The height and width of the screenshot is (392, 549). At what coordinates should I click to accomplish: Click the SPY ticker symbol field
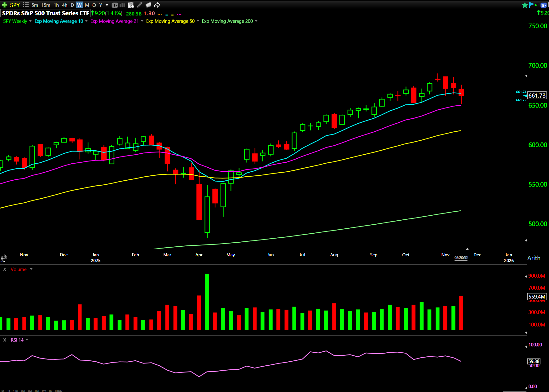[x=15, y=5]
